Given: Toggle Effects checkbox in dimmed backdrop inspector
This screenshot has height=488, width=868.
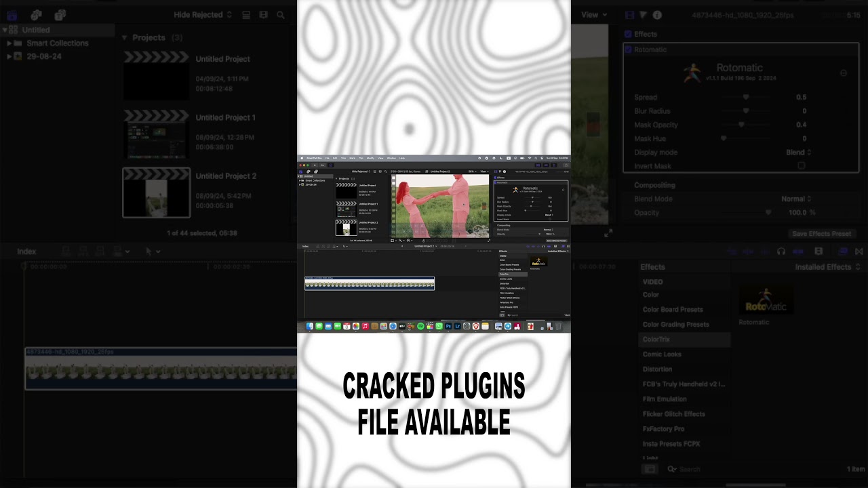Looking at the screenshot, I should pos(628,34).
